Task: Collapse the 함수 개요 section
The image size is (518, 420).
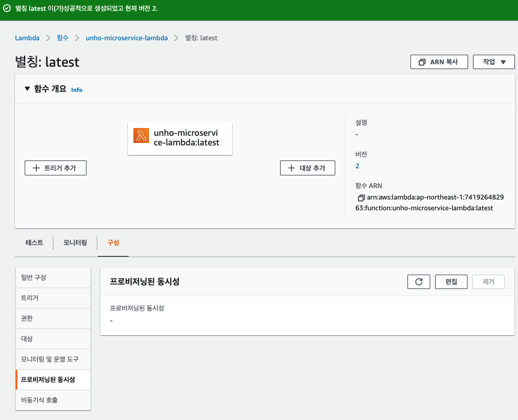Action: pos(28,88)
